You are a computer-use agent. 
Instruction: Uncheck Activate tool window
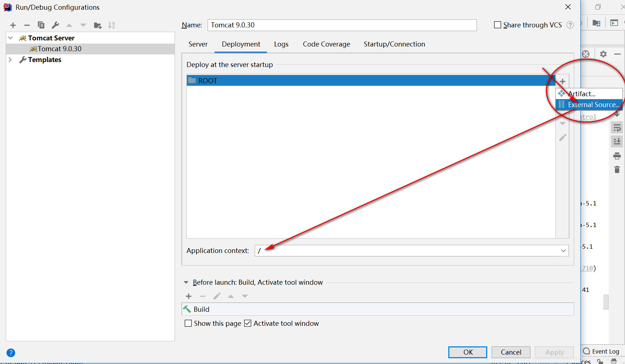click(248, 323)
